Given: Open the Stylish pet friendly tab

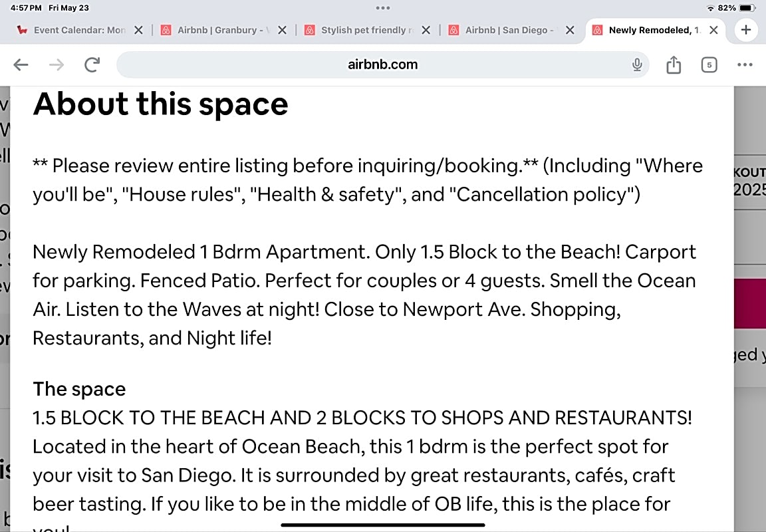Looking at the screenshot, I should 360,30.
